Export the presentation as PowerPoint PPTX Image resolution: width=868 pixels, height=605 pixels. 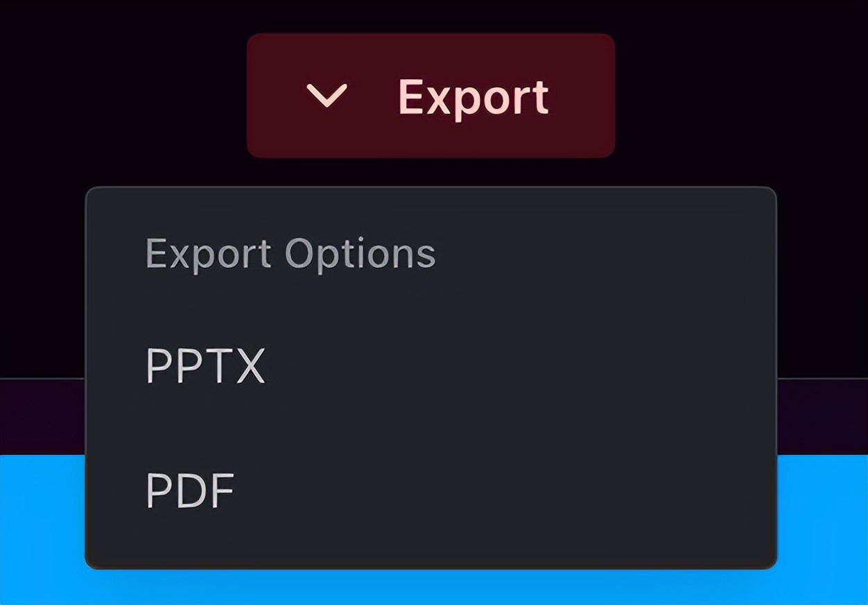coord(431,366)
